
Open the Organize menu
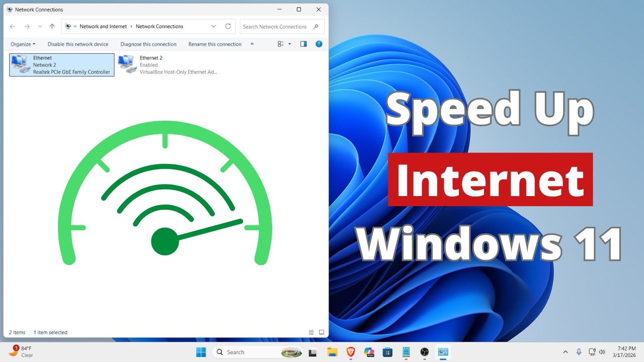[23, 44]
